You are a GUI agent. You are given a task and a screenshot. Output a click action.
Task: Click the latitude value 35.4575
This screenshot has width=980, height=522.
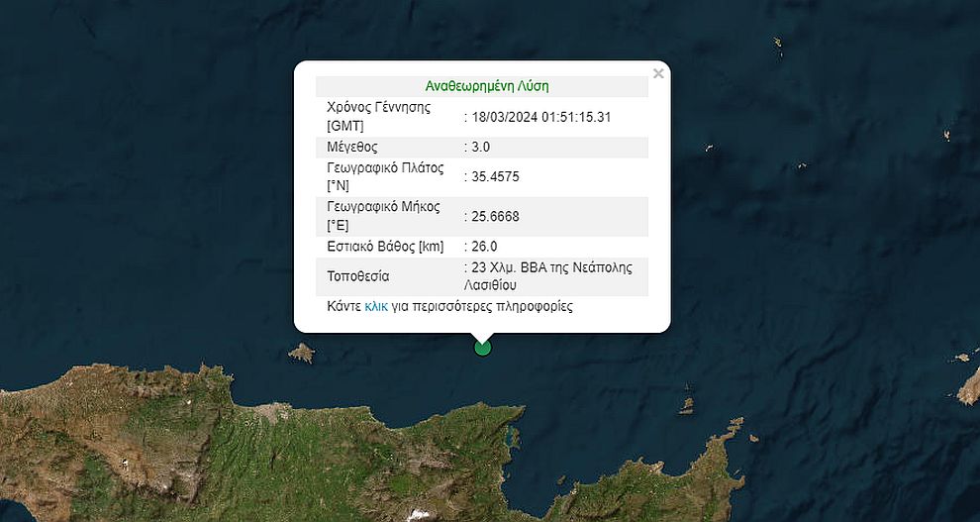495,177
